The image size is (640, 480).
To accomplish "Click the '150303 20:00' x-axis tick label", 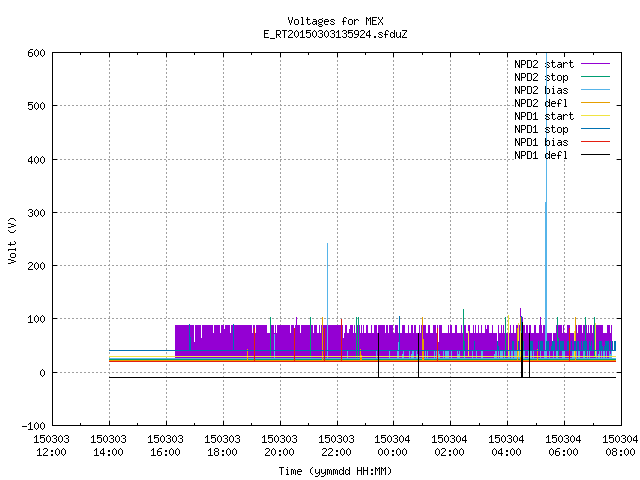I will (280, 445).
